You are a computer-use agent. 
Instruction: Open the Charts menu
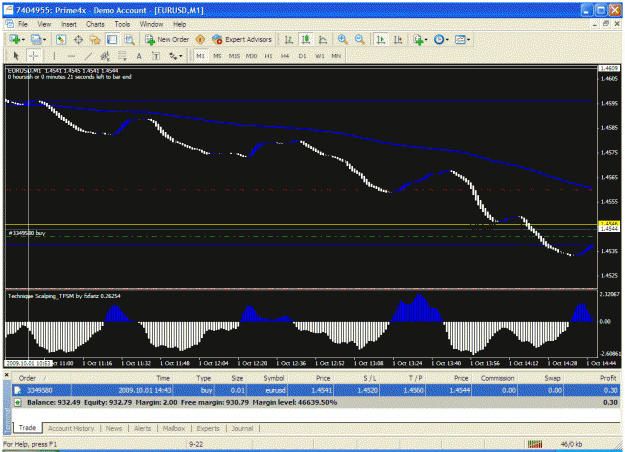click(x=95, y=24)
